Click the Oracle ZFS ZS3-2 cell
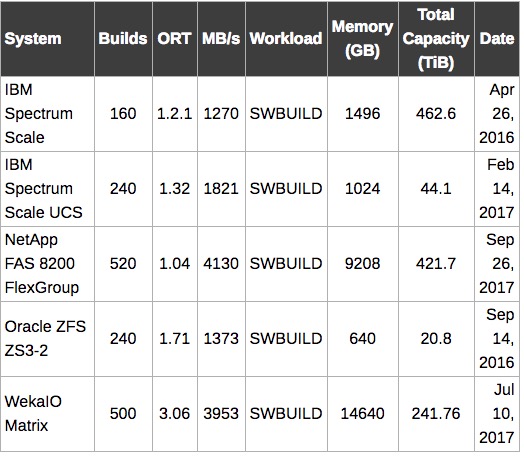 pos(47,339)
